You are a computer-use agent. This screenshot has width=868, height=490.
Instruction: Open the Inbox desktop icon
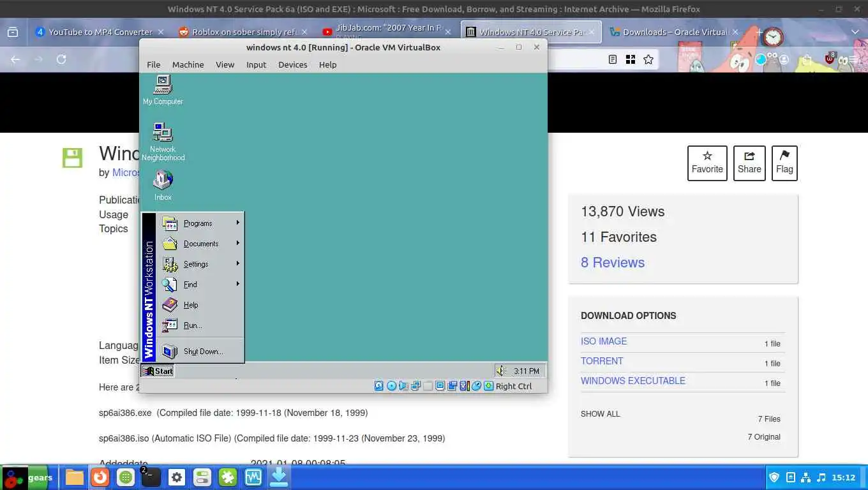163,185
